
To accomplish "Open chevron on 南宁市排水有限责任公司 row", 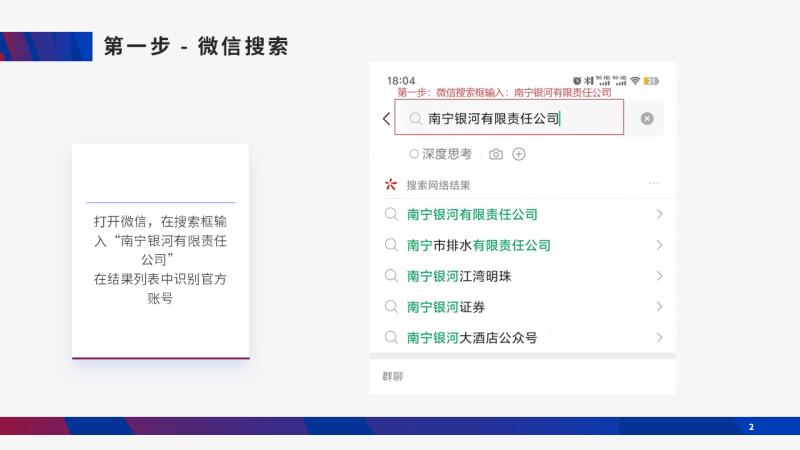I will (x=659, y=245).
